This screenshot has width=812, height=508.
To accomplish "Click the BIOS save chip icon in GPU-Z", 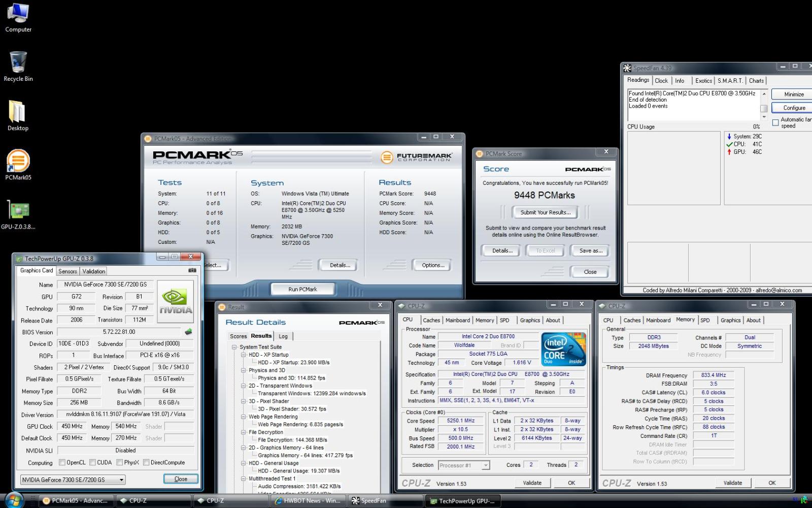I will [x=188, y=332].
